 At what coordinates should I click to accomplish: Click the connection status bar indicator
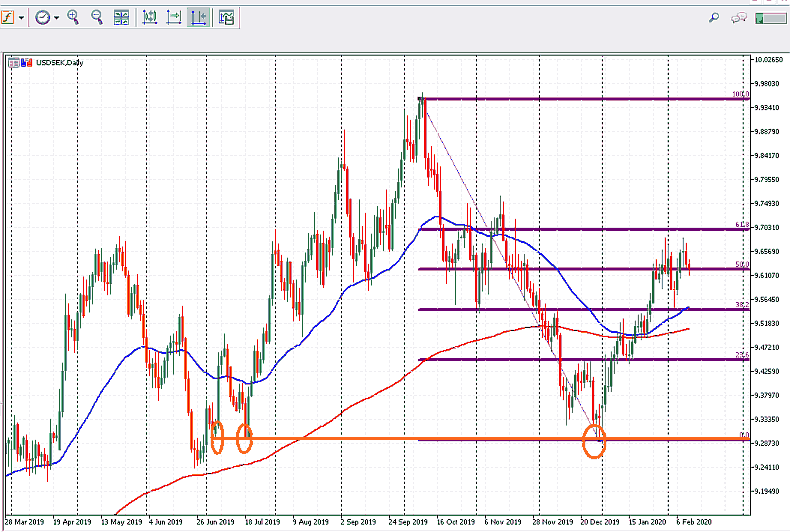click(771, 17)
